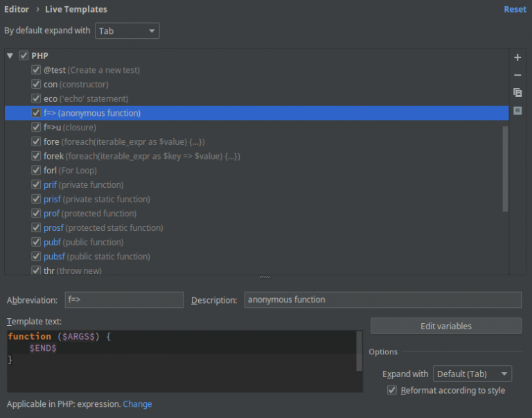Remove selected template with minus icon

click(517, 75)
